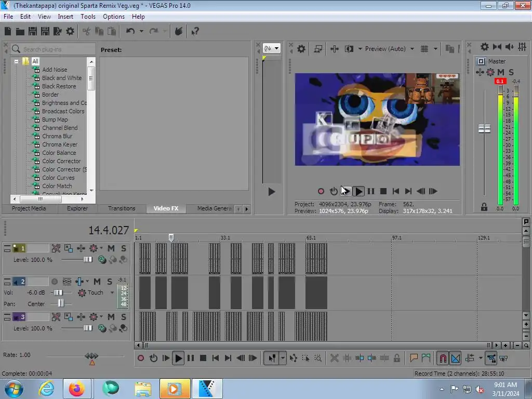Open the Video Preview overlays grid icon
This screenshot has height=399, width=532.
[424, 49]
